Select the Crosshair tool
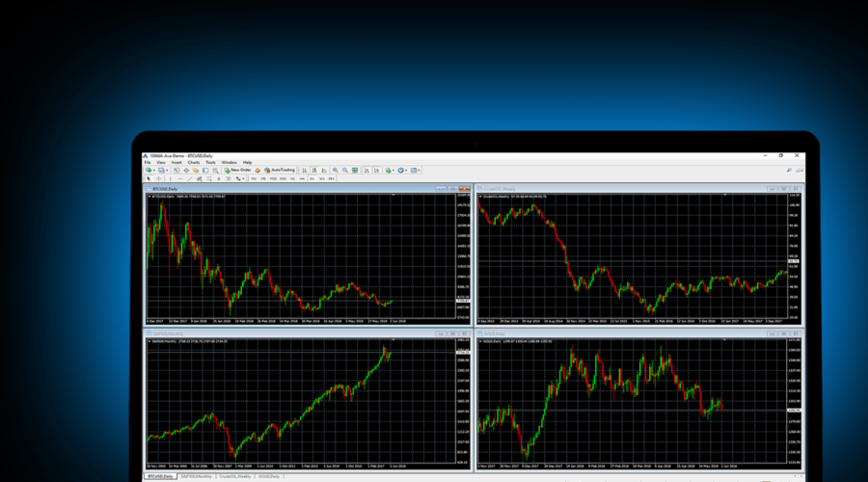This screenshot has width=868, height=482. click(x=158, y=178)
